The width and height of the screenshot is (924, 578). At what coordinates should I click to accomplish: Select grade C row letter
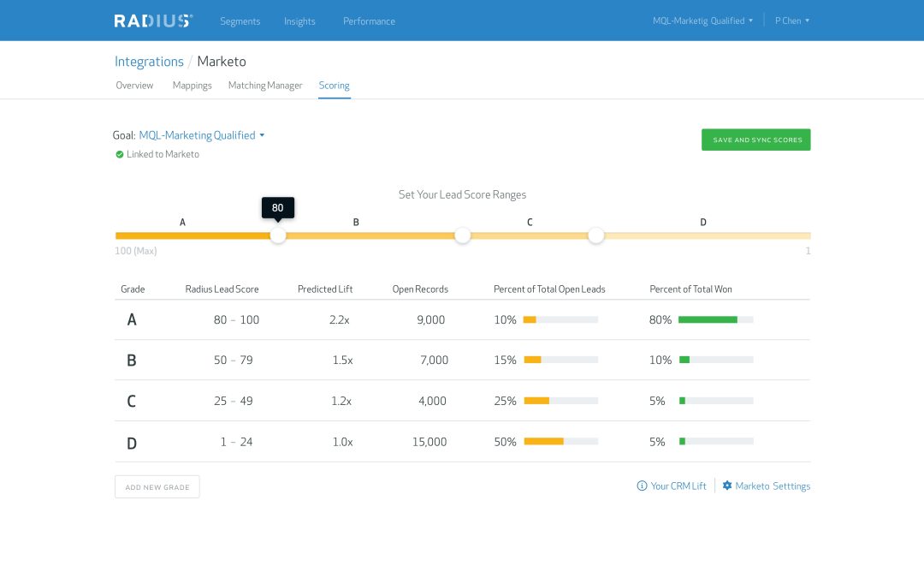coord(132,401)
